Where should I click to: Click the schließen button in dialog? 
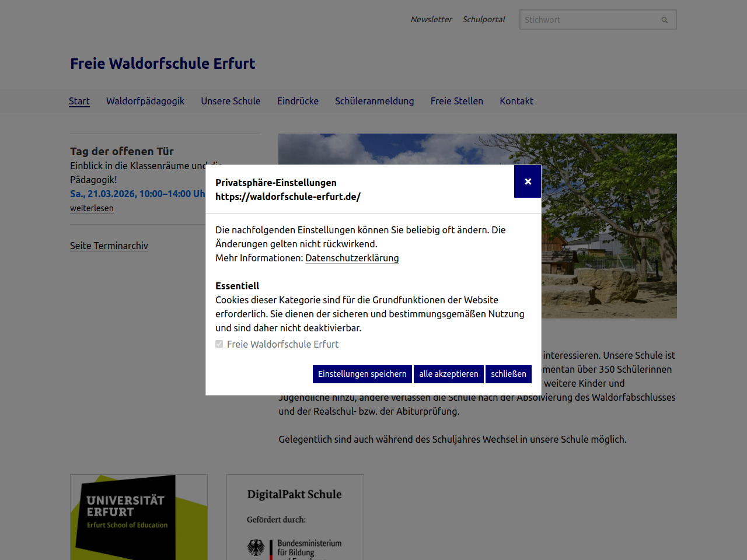[508, 374]
